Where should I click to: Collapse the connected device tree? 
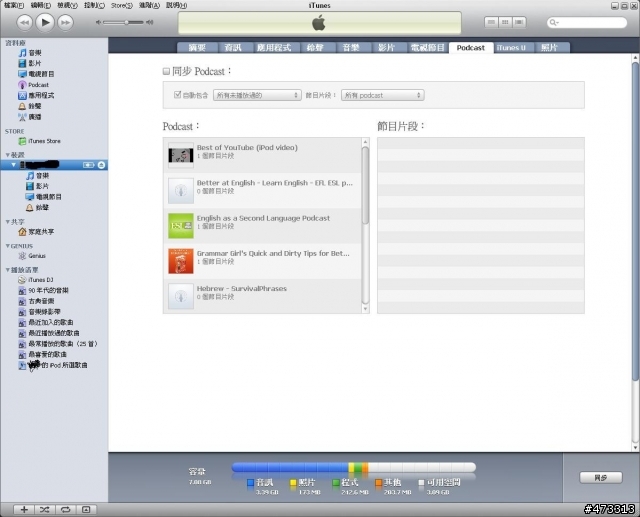click(13, 165)
